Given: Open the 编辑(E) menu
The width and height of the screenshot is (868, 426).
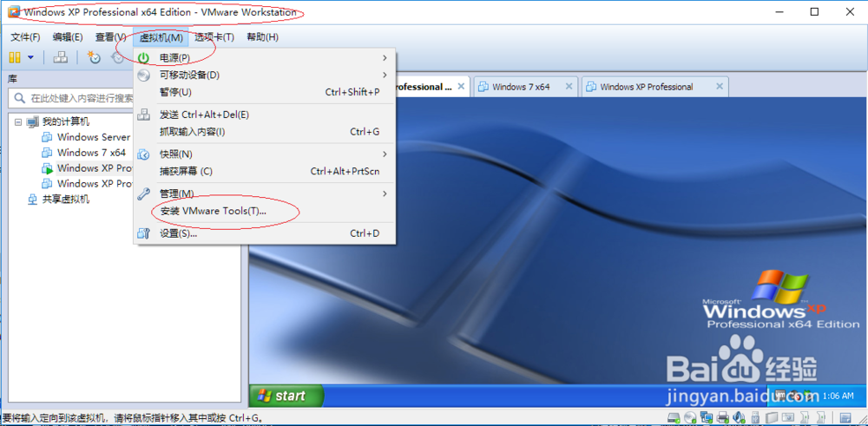Looking at the screenshot, I should click(x=68, y=37).
